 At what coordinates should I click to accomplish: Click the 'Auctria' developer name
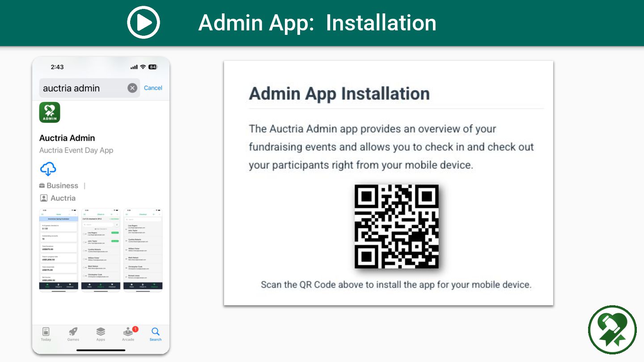click(63, 198)
